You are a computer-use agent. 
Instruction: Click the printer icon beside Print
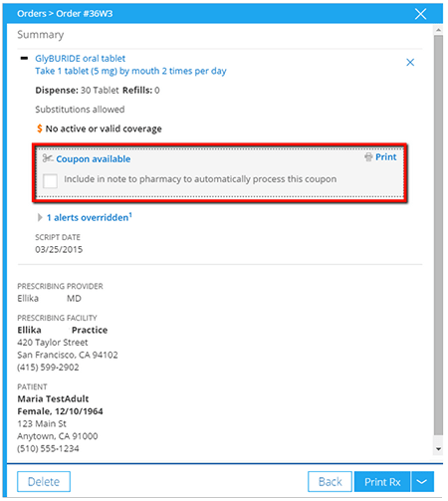(368, 157)
